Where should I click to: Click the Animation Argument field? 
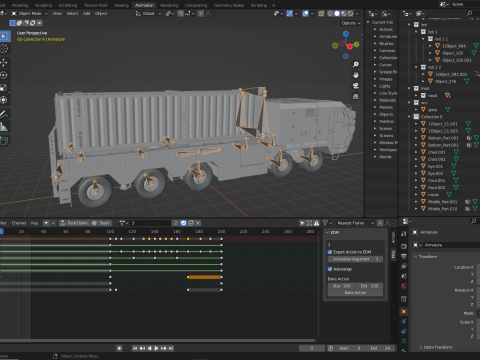point(355,259)
